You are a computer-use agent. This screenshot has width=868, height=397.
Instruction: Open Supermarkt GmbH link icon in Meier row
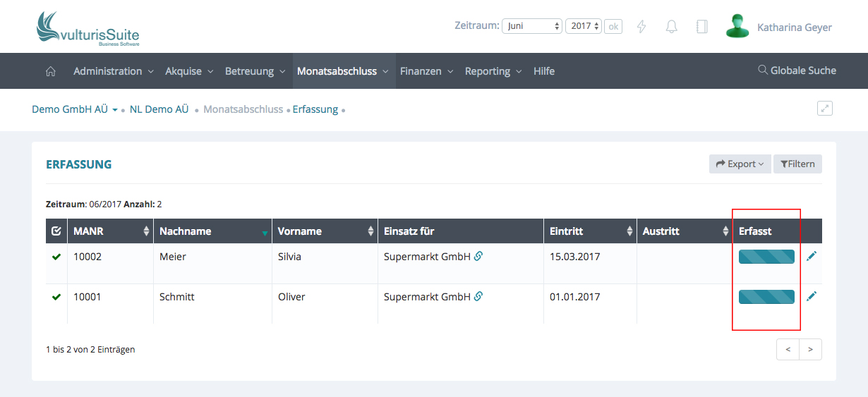coord(478,257)
